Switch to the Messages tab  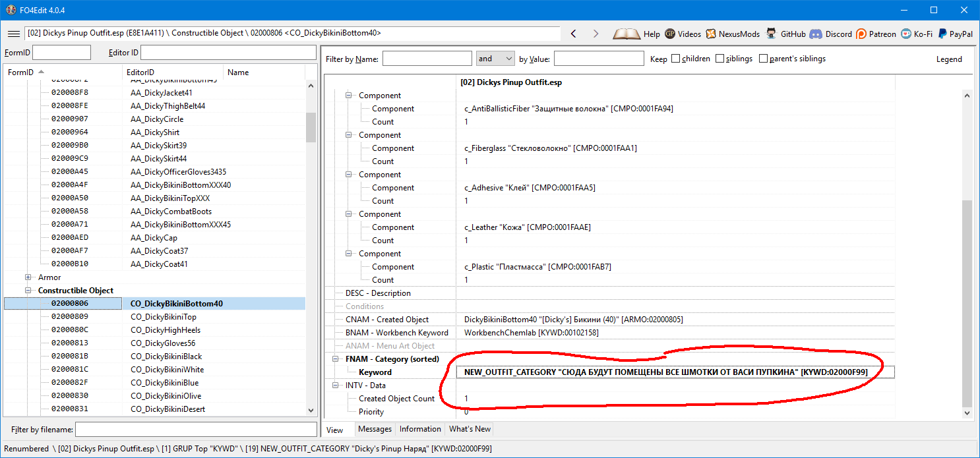(x=375, y=429)
